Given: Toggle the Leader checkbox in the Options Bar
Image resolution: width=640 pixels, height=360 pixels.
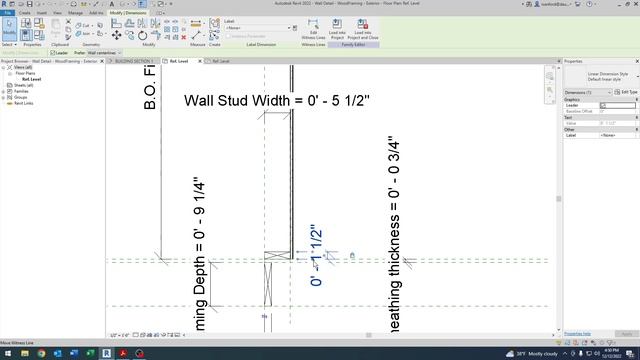Looking at the screenshot, I should tap(53, 53).
